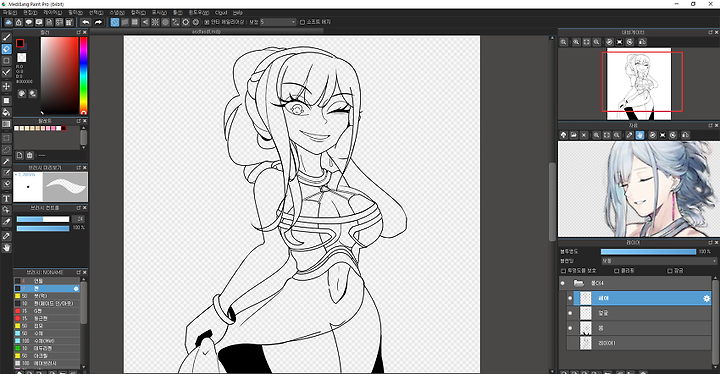Enable radial snap
Image resolution: width=720 pixels, height=374 pixels.
point(155,22)
